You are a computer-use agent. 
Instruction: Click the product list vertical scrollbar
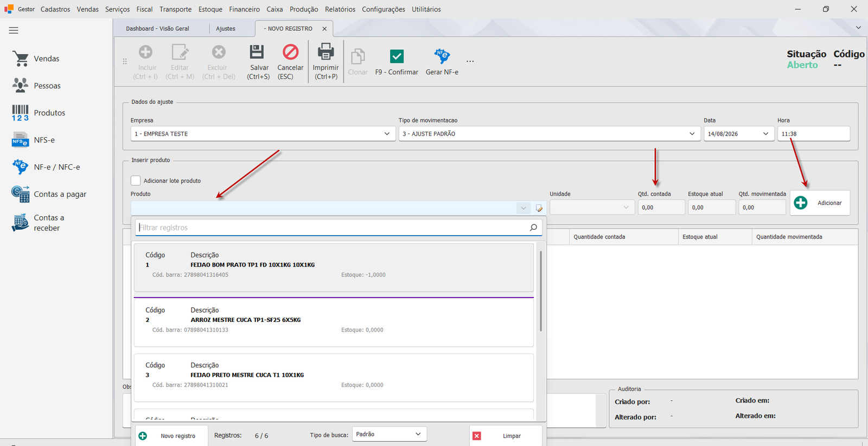[540, 290]
